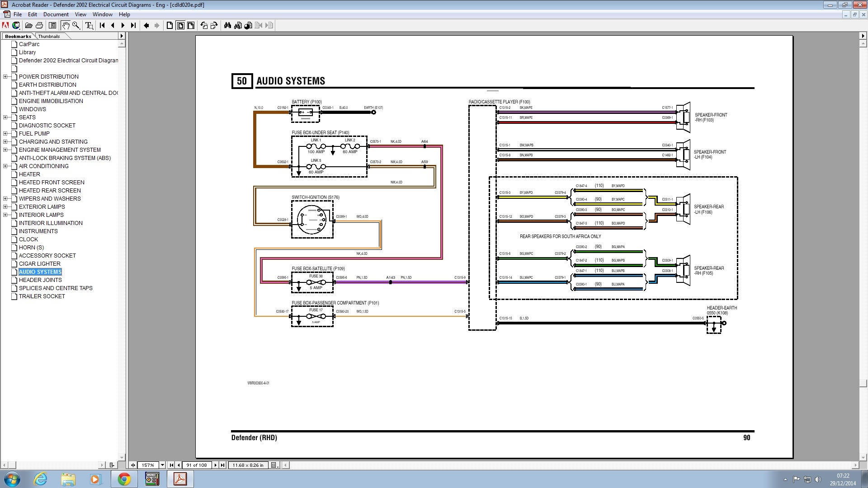Viewport: 868px width, 488px height.
Task: Open the Help menu
Action: click(x=124, y=14)
